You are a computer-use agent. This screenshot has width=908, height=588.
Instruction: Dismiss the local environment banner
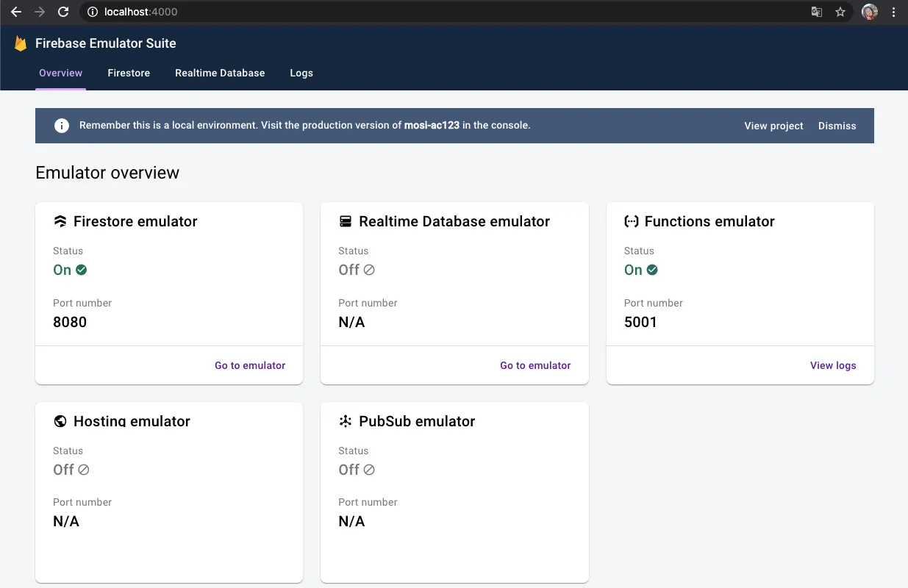(x=837, y=126)
